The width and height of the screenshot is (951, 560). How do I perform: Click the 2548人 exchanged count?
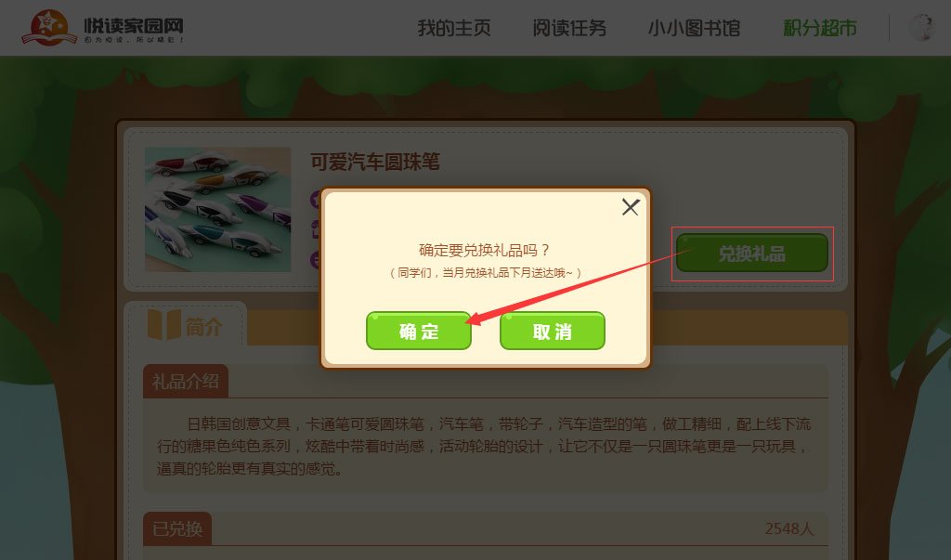click(788, 529)
